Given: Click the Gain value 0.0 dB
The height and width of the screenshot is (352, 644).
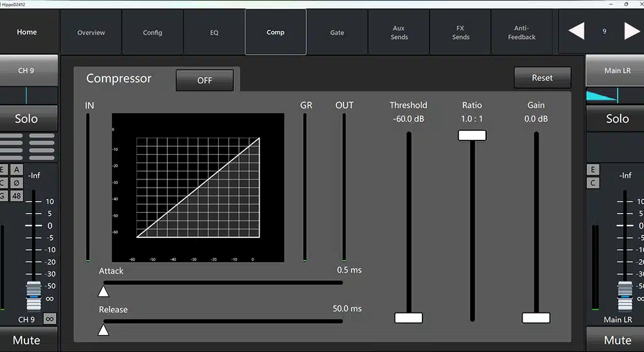Looking at the screenshot, I should click(536, 119).
